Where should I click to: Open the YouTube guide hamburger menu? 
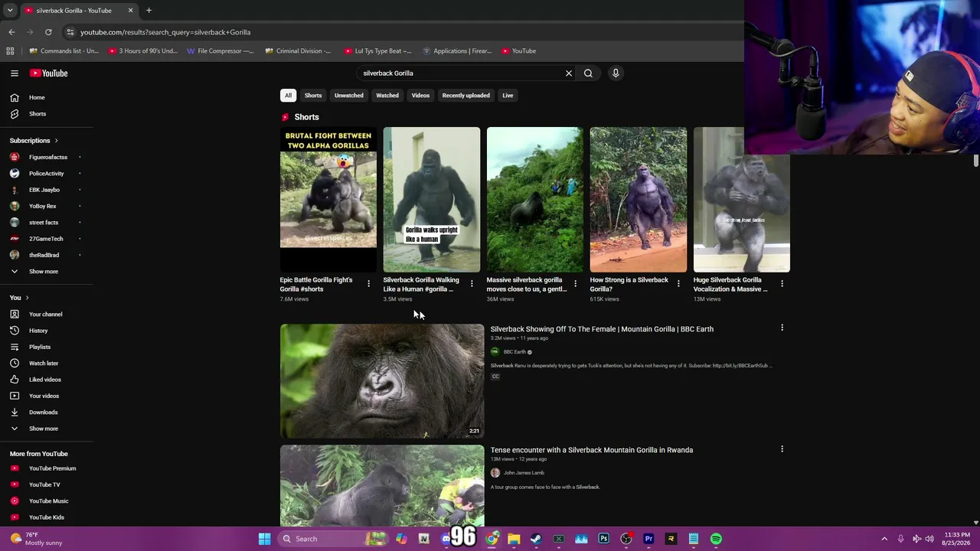pyautogui.click(x=15, y=73)
